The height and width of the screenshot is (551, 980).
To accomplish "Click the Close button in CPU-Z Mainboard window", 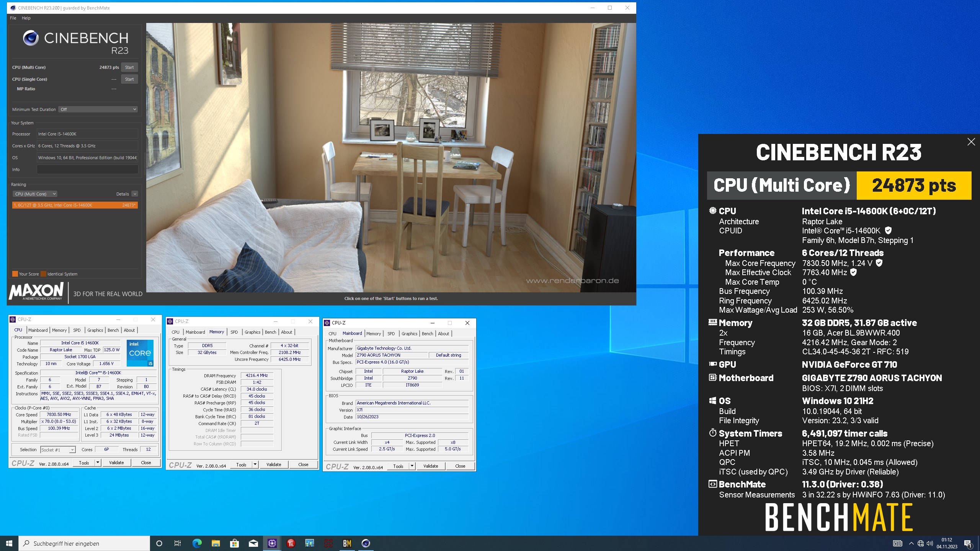I will (460, 466).
